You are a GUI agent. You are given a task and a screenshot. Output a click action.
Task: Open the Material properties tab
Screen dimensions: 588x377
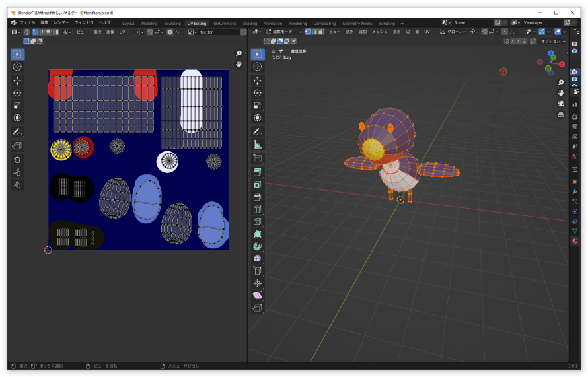(x=575, y=241)
